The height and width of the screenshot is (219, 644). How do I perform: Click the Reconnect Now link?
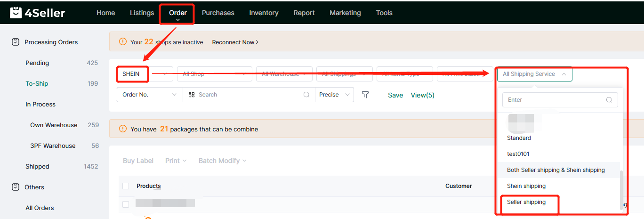[x=235, y=42]
